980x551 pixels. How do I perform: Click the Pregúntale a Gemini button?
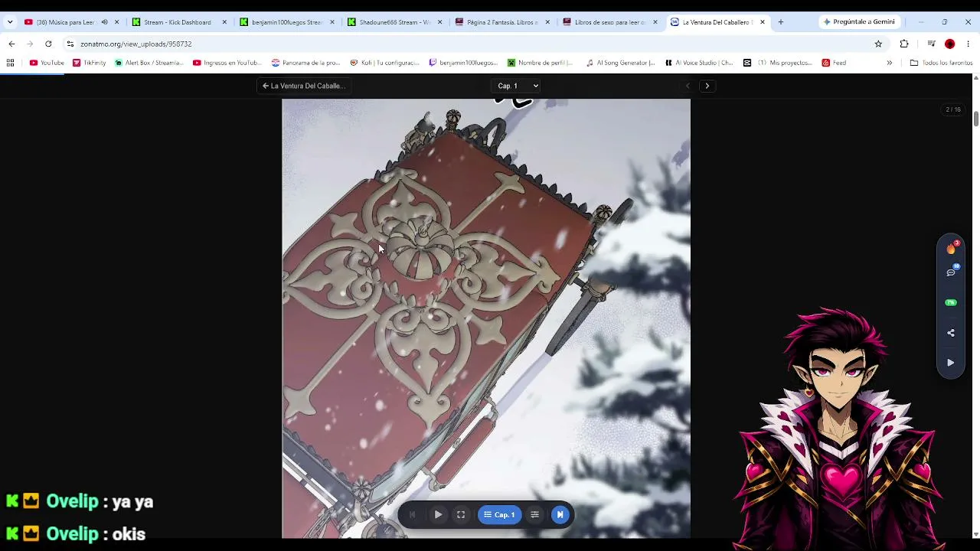click(x=859, y=22)
